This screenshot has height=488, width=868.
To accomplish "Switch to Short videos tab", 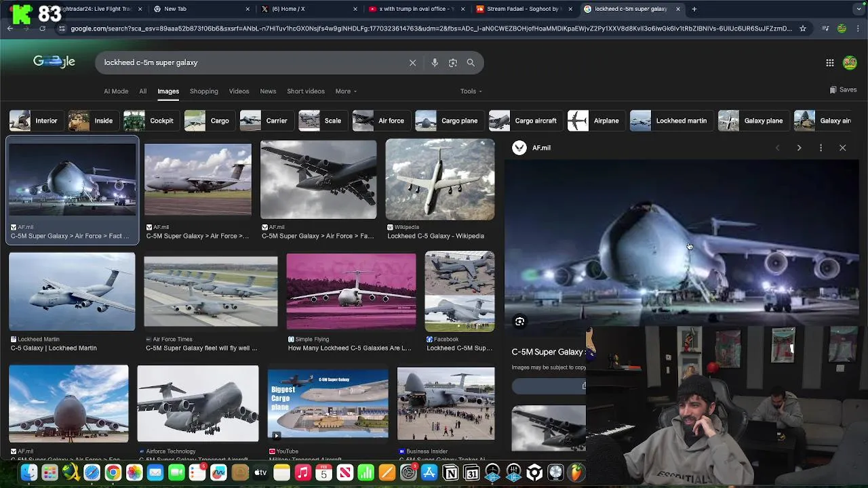I will (306, 91).
